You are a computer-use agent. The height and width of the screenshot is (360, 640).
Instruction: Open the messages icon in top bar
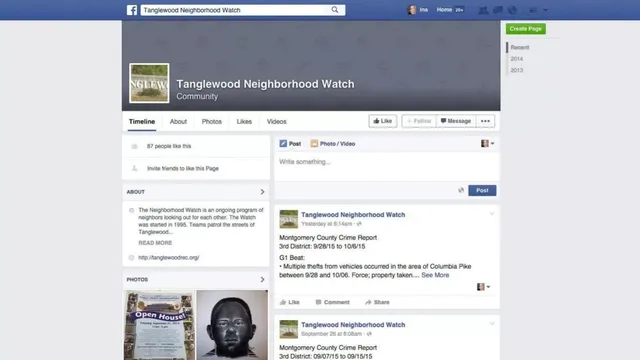click(x=498, y=10)
